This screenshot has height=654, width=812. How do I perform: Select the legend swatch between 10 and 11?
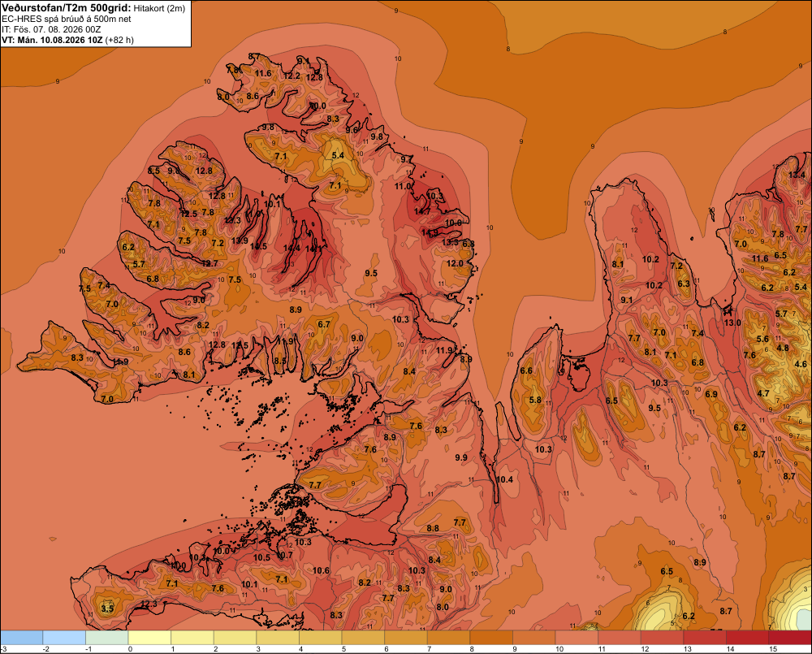(x=577, y=638)
